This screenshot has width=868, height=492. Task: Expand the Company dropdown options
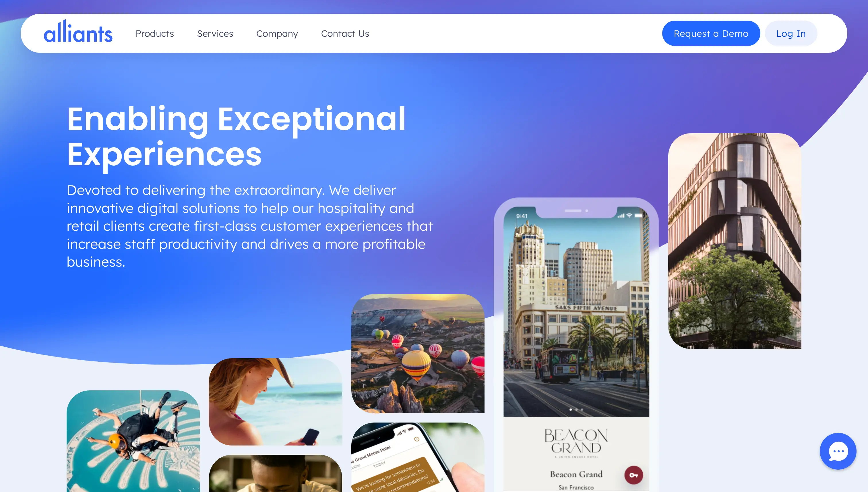[x=277, y=33]
